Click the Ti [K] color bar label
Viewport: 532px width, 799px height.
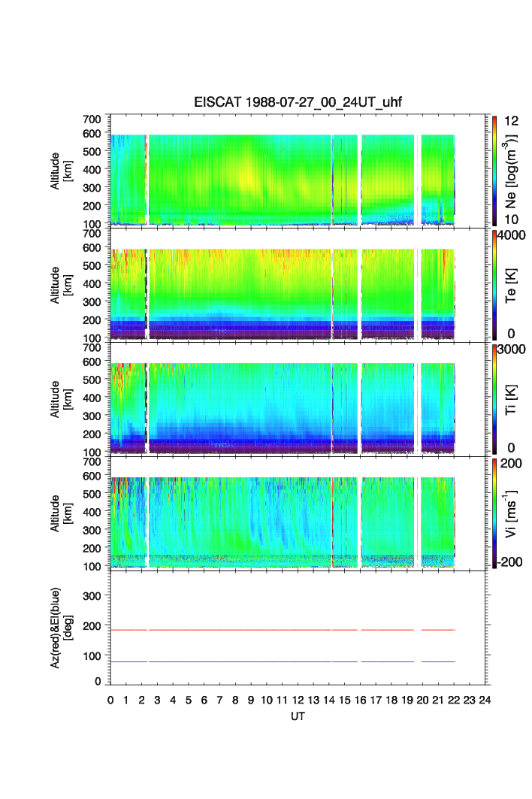(x=512, y=399)
